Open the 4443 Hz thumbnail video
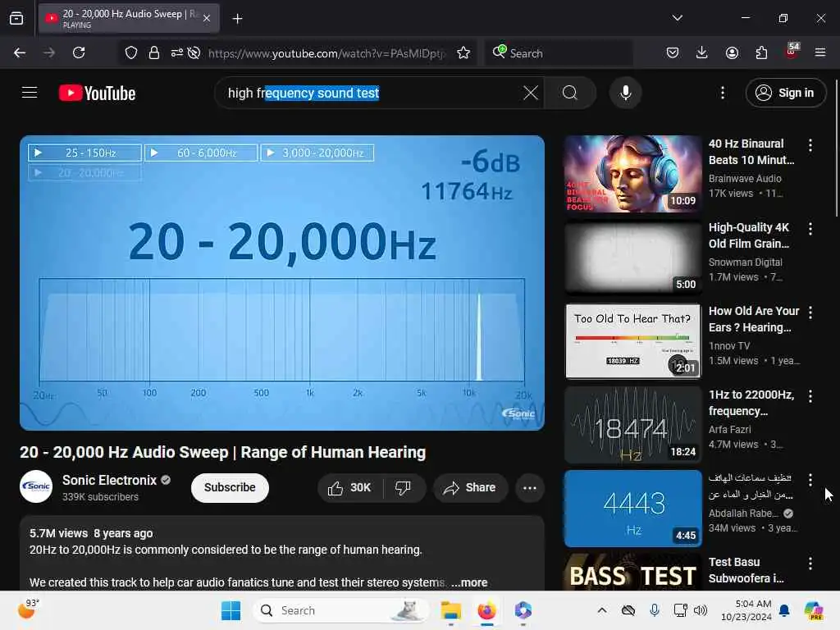The image size is (840, 630). (632, 509)
